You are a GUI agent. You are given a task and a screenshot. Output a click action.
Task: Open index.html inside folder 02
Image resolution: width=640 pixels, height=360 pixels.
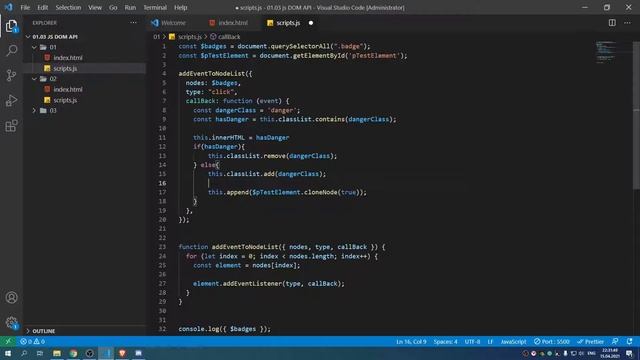click(x=68, y=89)
